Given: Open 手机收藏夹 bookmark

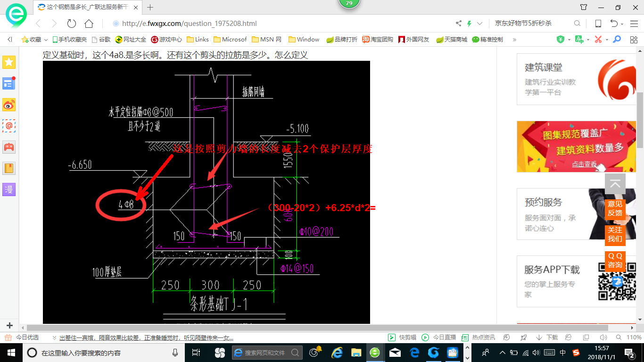Looking at the screenshot, I should coord(70,40).
